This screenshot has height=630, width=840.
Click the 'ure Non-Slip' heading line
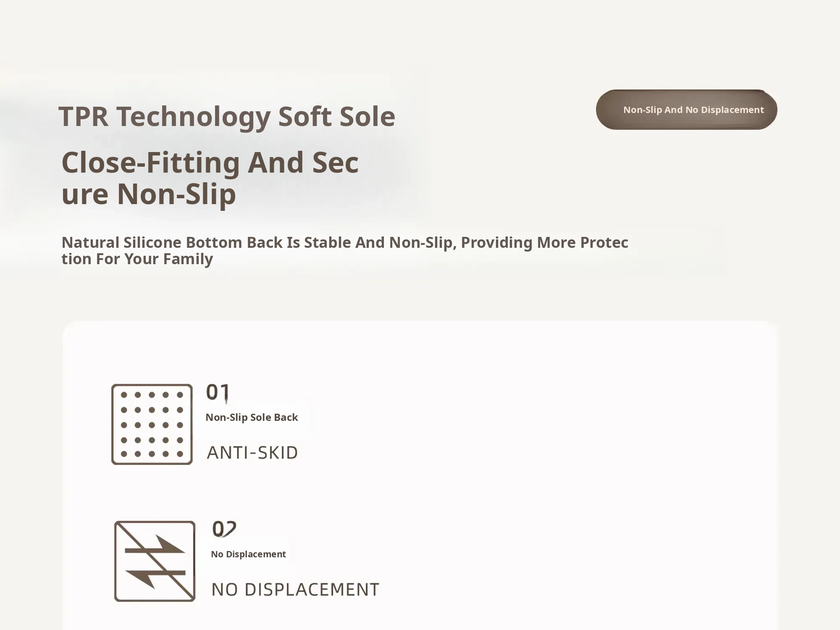point(149,194)
